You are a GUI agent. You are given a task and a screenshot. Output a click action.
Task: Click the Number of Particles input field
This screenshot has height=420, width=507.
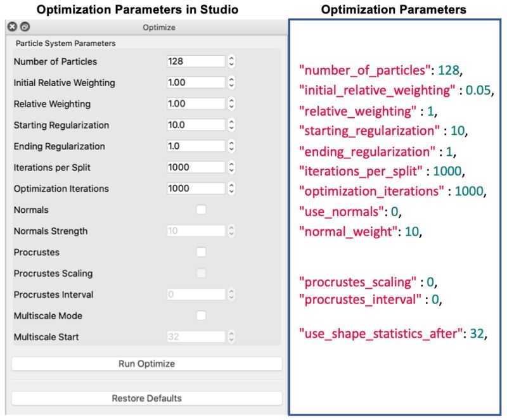point(196,61)
